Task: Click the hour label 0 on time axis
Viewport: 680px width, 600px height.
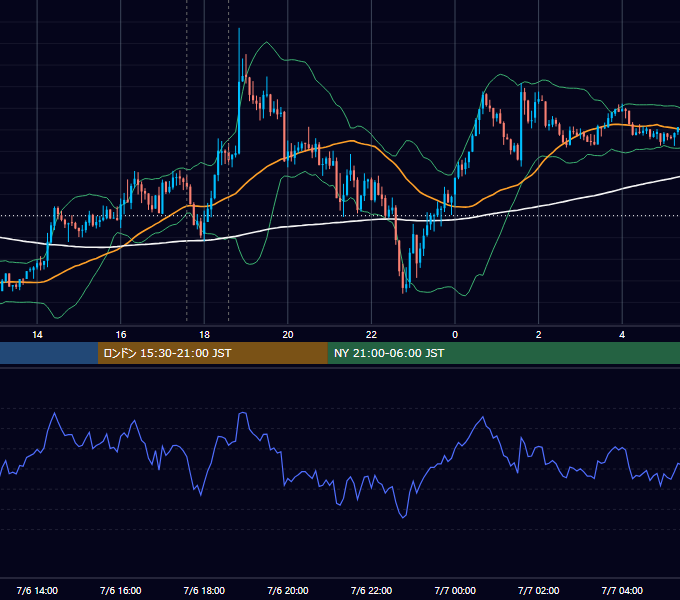Action: (455, 335)
